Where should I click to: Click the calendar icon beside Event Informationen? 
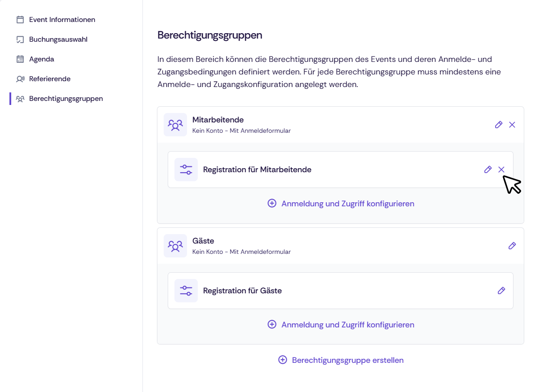20,19
